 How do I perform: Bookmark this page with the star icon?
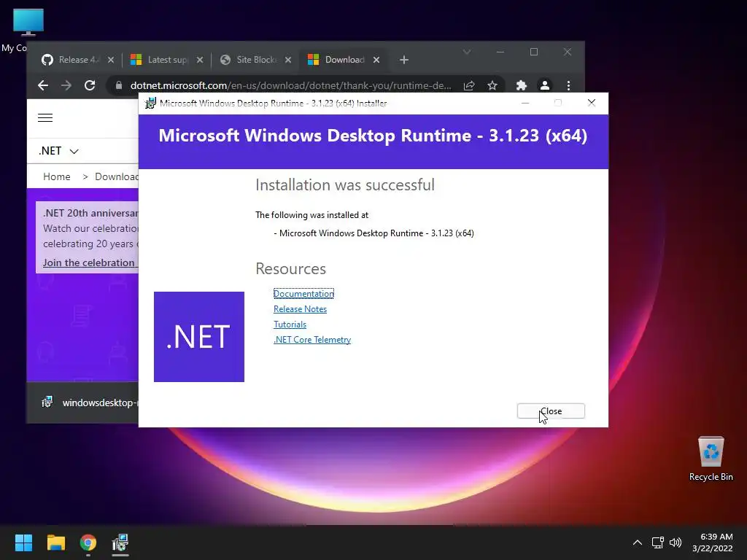[492, 85]
